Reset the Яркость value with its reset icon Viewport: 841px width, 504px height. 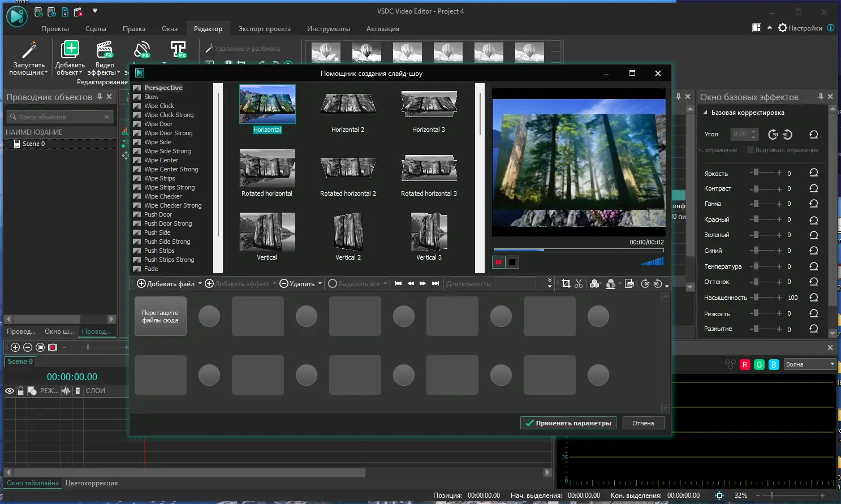[x=813, y=173]
